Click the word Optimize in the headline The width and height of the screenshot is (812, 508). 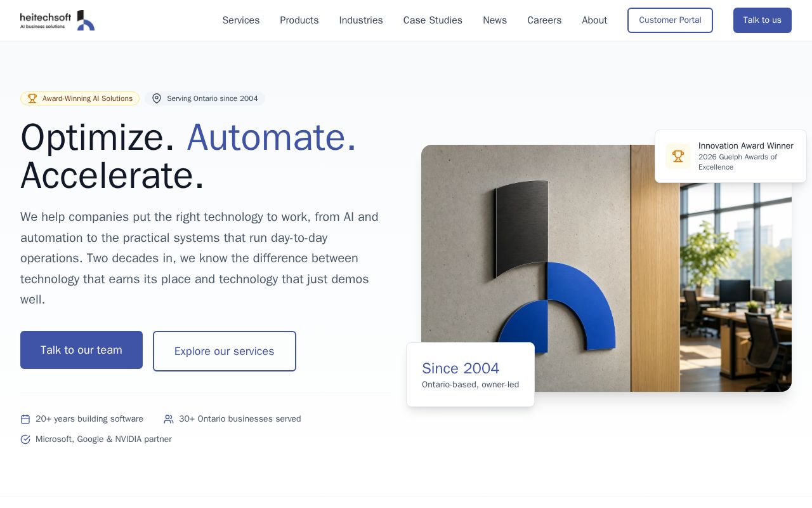coord(97,137)
